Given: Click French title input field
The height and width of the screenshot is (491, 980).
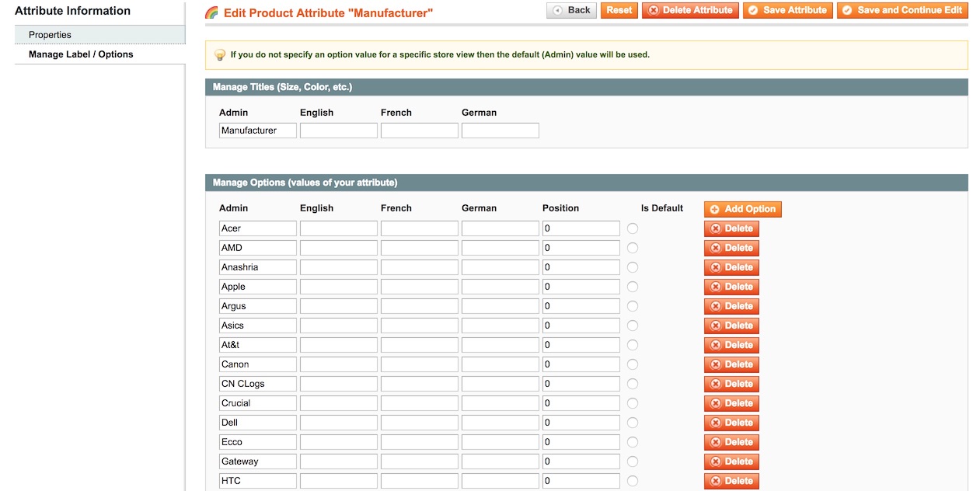Looking at the screenshot, I should point(420,131).
